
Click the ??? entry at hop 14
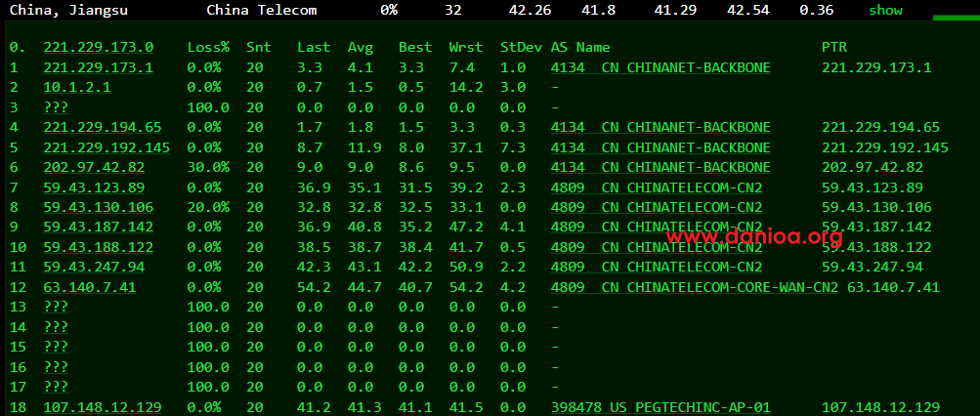tap(56, 327)
